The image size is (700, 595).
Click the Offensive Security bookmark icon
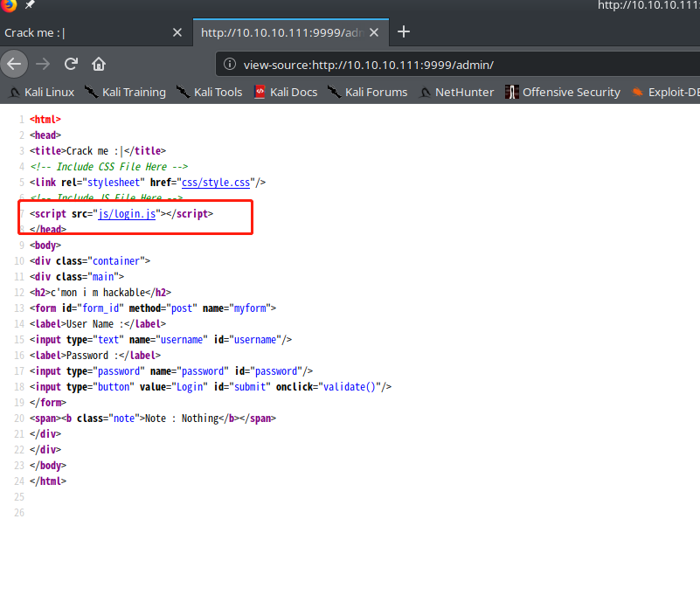click(x=511, y=92)
